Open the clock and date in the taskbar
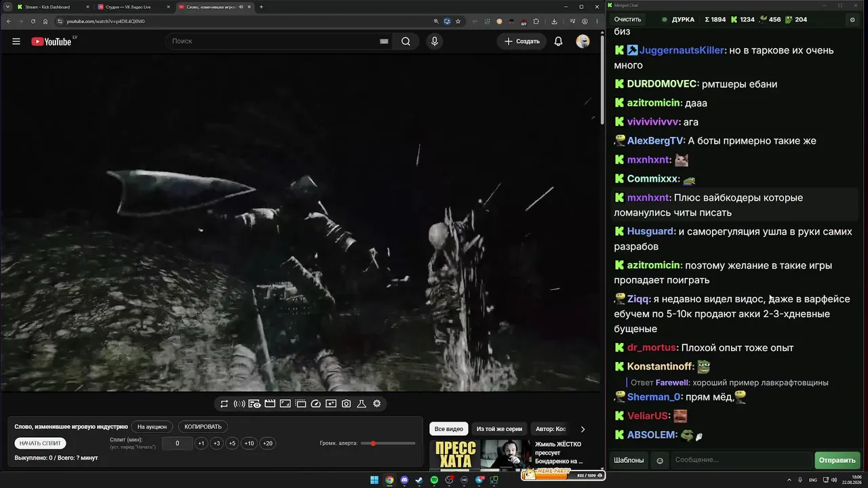 [850, 481]
